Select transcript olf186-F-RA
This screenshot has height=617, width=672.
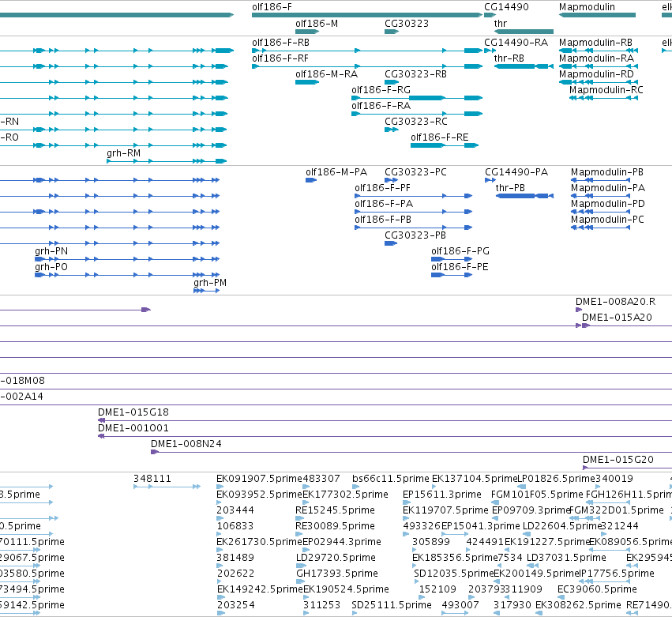coord(417,114)
